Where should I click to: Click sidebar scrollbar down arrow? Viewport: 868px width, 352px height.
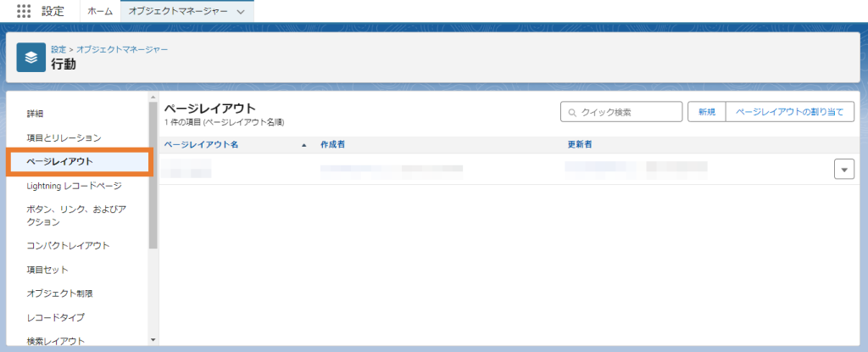(x=153, y=339)
